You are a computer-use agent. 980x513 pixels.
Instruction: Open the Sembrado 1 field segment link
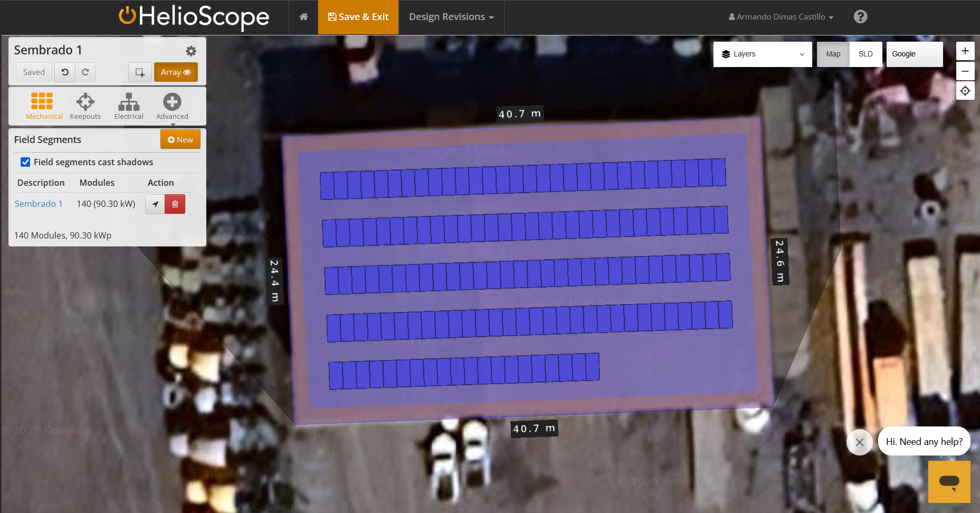coord(39,204)
